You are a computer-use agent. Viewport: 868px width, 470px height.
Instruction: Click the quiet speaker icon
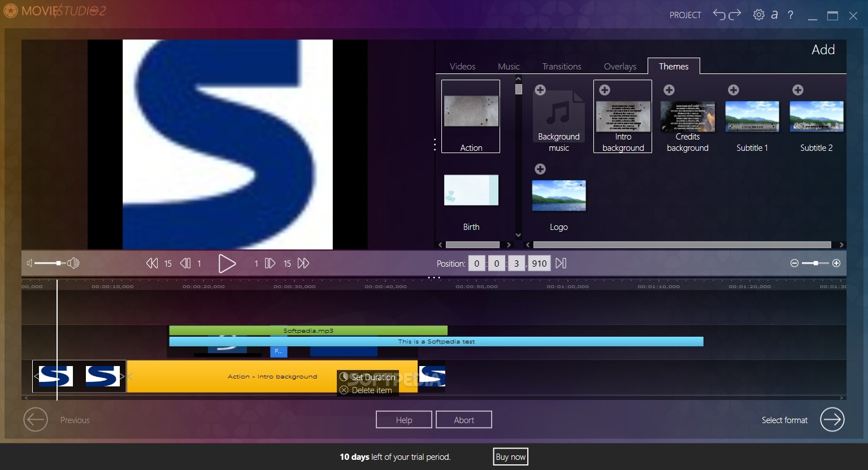pyautogui.click(x=29, y=263)
